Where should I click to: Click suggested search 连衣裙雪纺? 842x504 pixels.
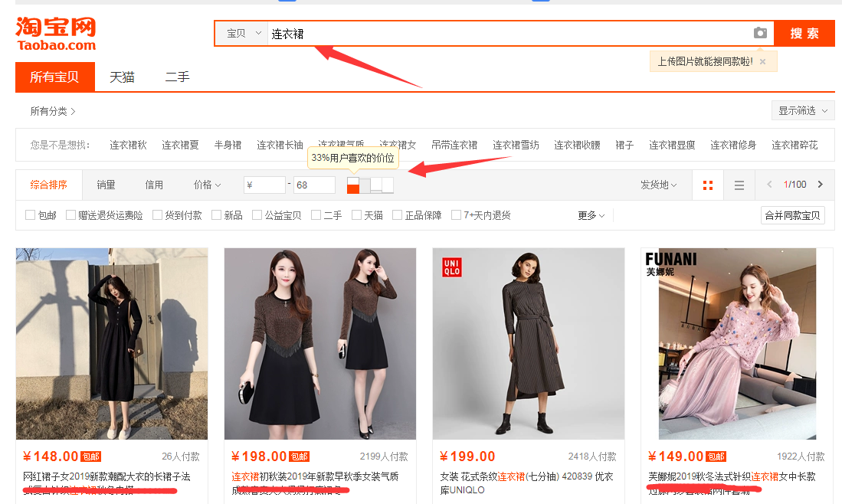pyautogui.click(x=516, y=145)
